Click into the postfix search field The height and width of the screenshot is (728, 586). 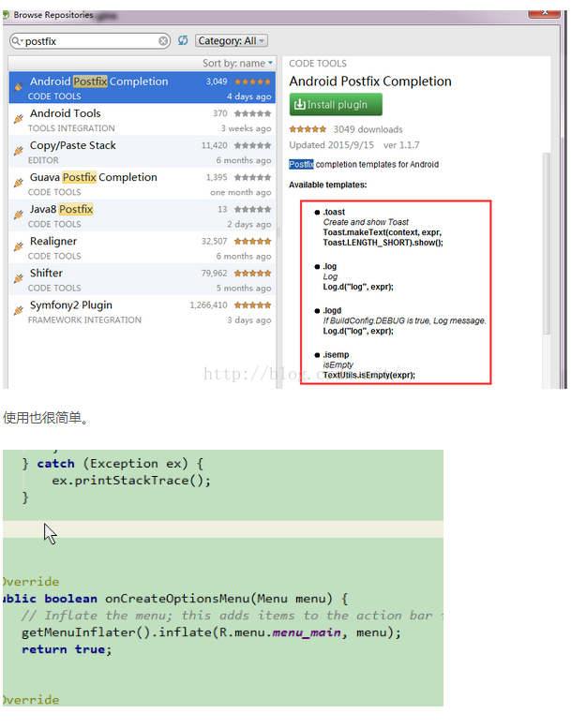[x=91, y=41]
